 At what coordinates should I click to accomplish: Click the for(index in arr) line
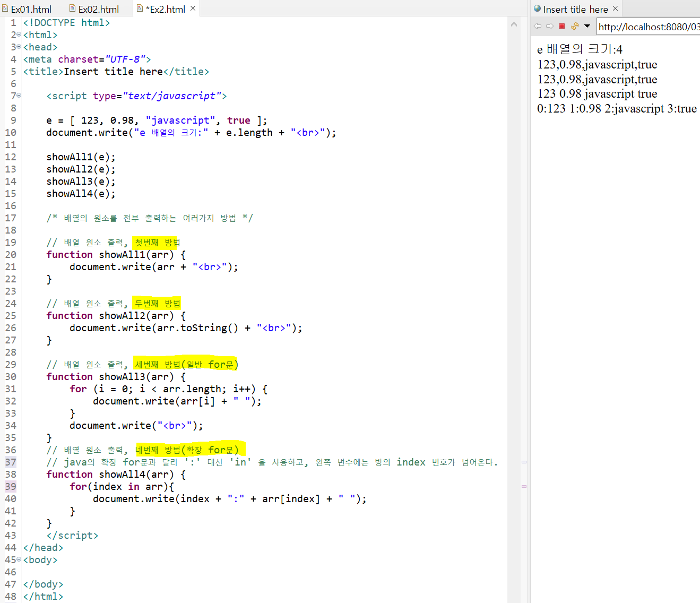[122, 487]
